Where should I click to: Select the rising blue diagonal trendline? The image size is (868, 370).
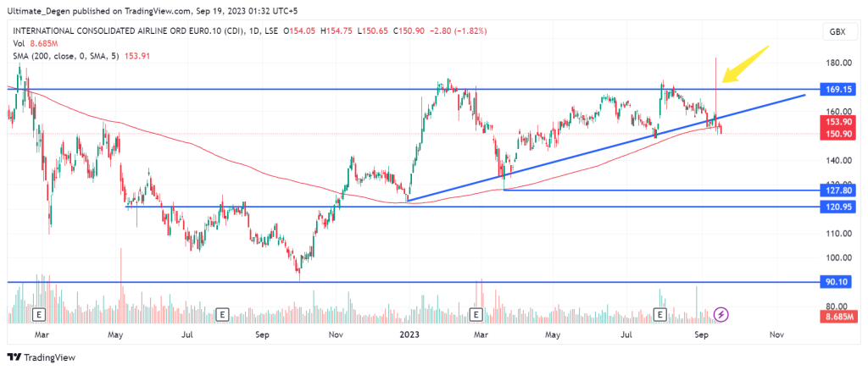tap(605, 148)
